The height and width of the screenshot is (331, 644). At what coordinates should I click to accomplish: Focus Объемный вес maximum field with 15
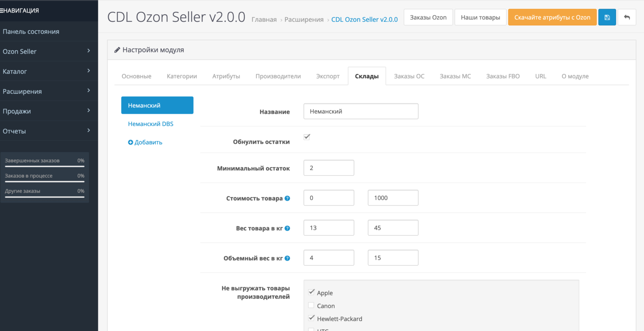pos(393,258)
